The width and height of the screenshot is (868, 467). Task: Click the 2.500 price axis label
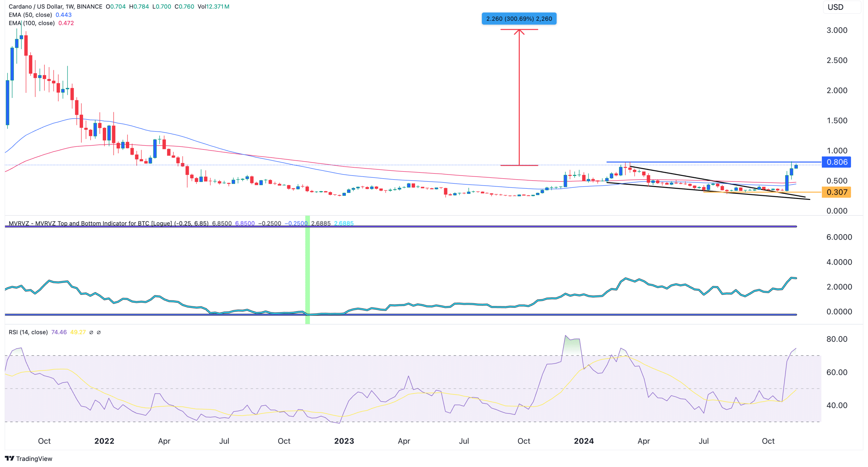pos(836,60)
